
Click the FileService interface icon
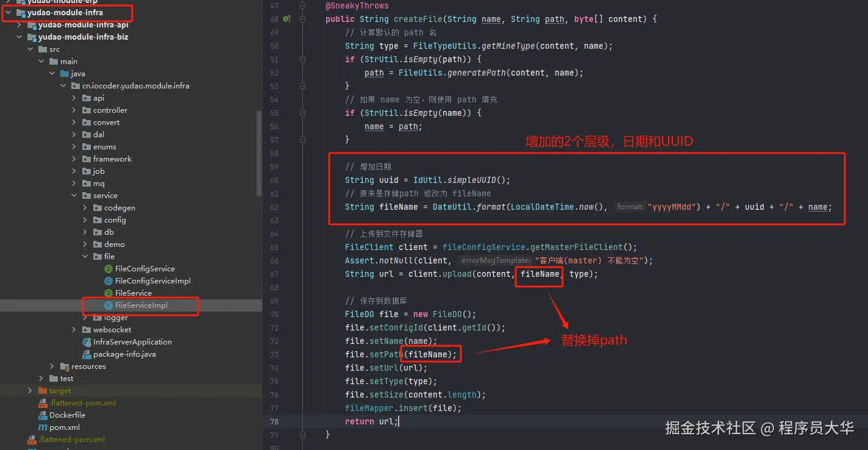(x=108, y=293)
